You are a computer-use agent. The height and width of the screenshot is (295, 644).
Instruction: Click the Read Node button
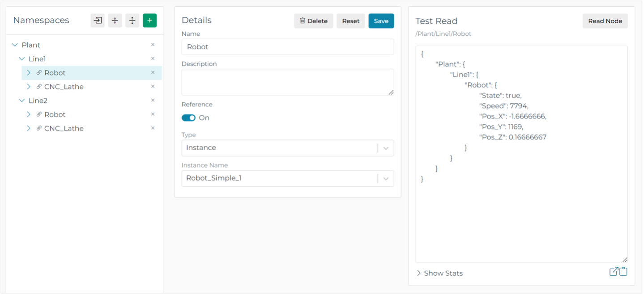(605, 21)
